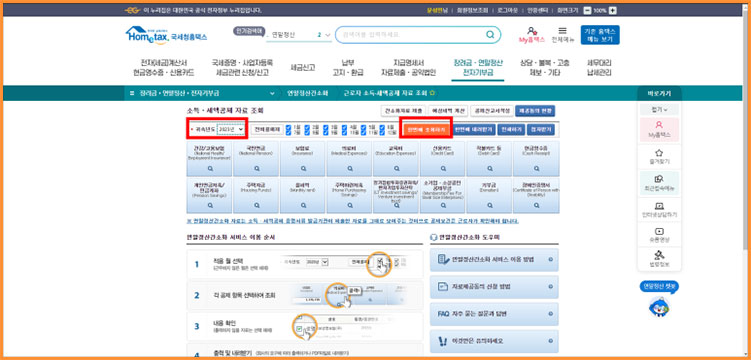Open the recent-access menu shortcut in the sidebar
Image resolution: width=751 pixels, height=360 pixels.
tap(659, 183)
